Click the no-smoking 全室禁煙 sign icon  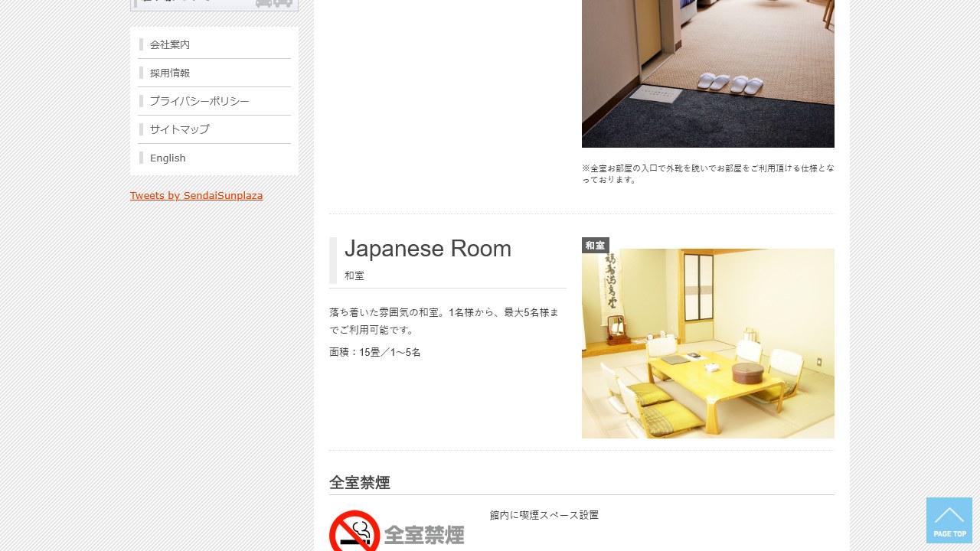click(397, 531)
